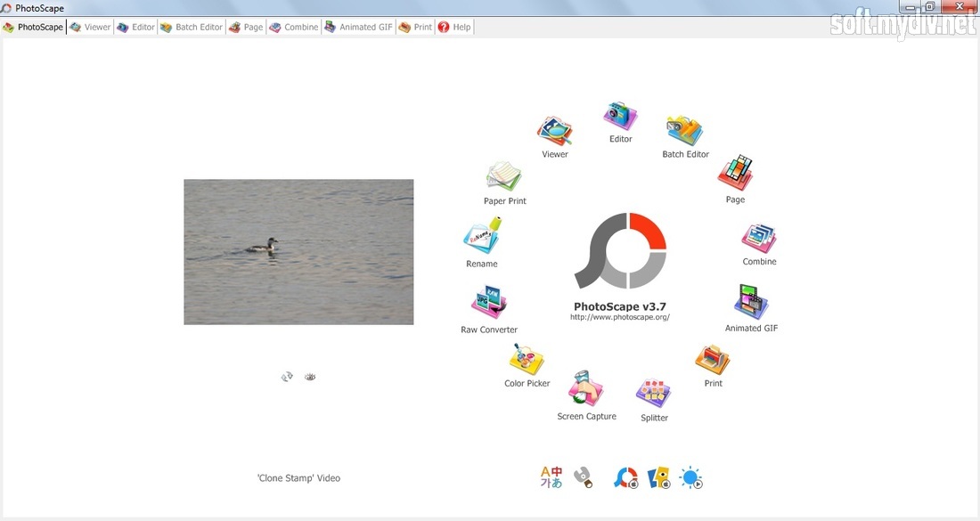
Task: Click the PhotoScape update logo icon
Action: click(x=625, y=478)
